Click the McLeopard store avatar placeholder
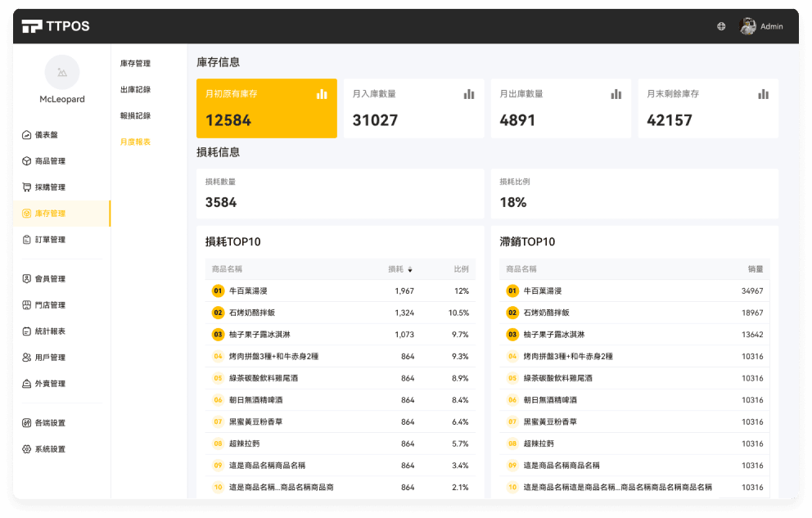This screenshot has width=812, height=518. pos(62,72)
